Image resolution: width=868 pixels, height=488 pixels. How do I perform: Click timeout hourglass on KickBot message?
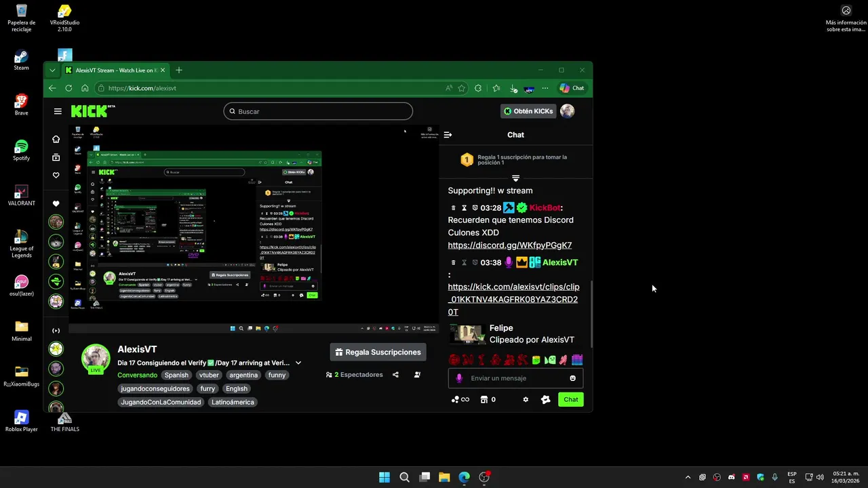pyautogui.click(x=464, y=207)
